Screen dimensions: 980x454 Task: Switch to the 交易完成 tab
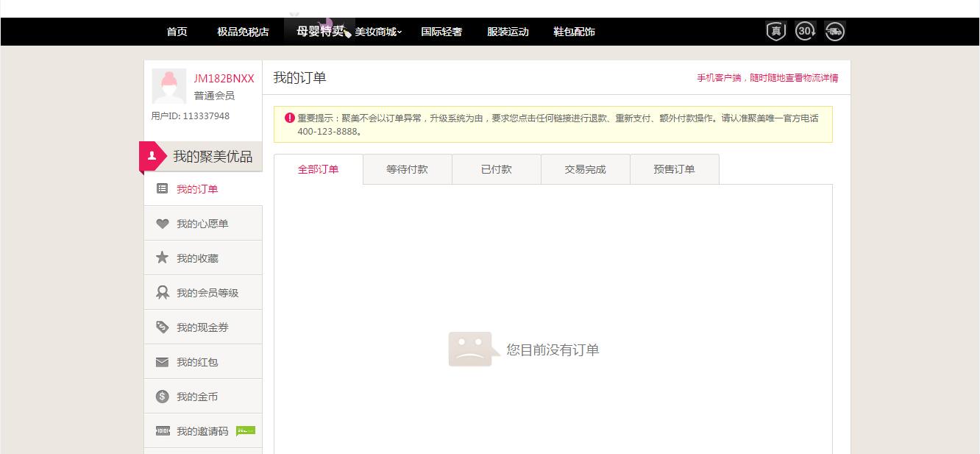pos(586,169)
